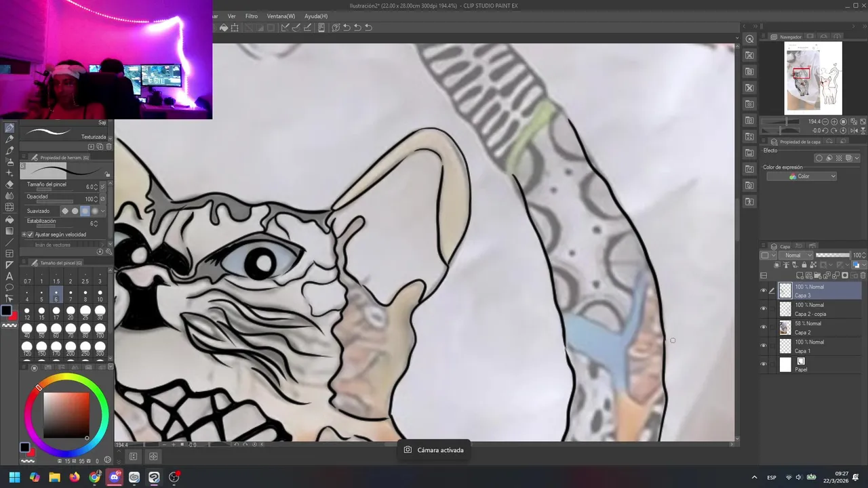868x488 pixels.
Task: Open the blending mode Normal dropdown
Action: pos(795,255)
